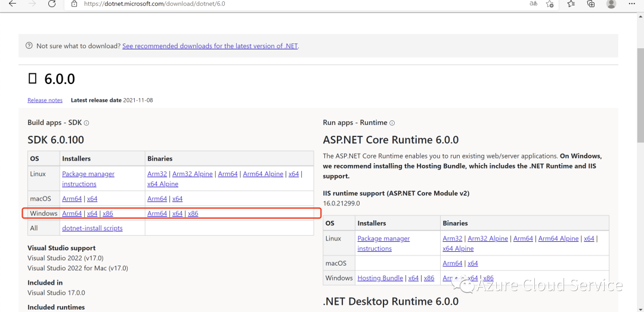Open the Release notes link
The width and height of the screenshot is (644, 312).
(45, 100)
